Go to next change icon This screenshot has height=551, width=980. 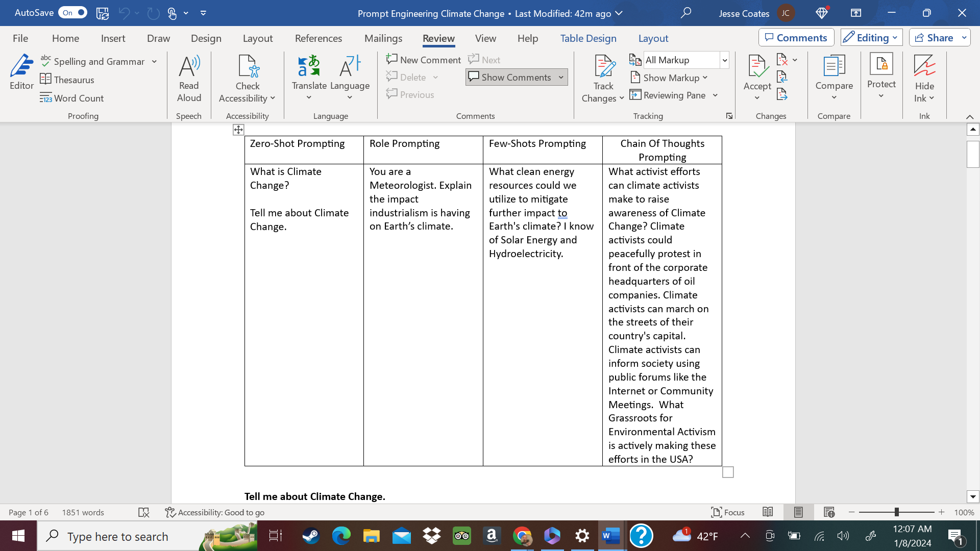(x=782, y=94)
